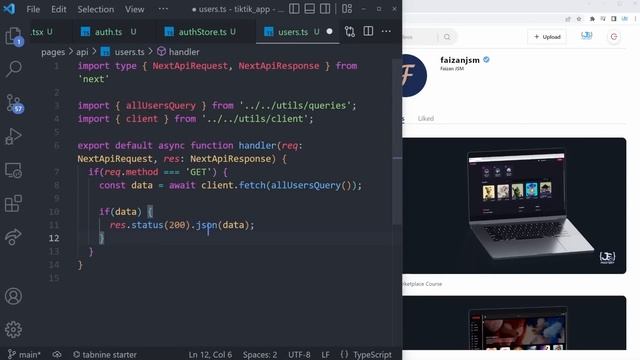
Task: Click users.ts in the breadcrumb
Action: coord(129,52)
